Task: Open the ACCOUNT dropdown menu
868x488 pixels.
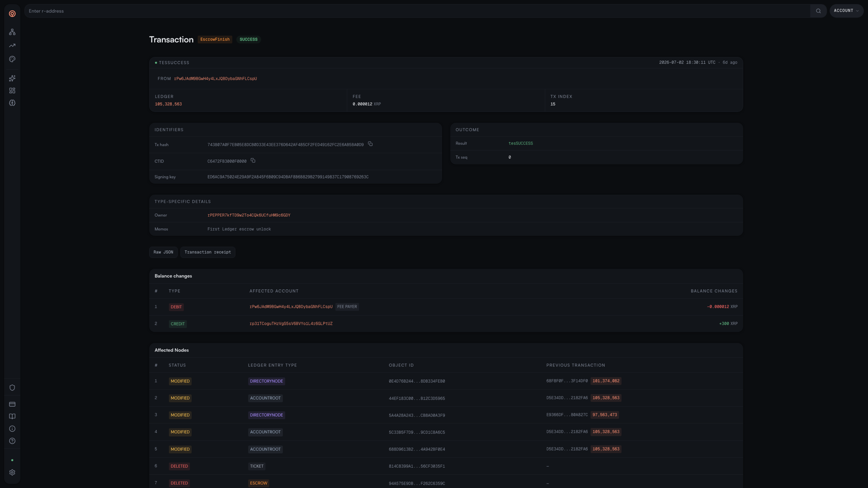Action: [846, 11]
